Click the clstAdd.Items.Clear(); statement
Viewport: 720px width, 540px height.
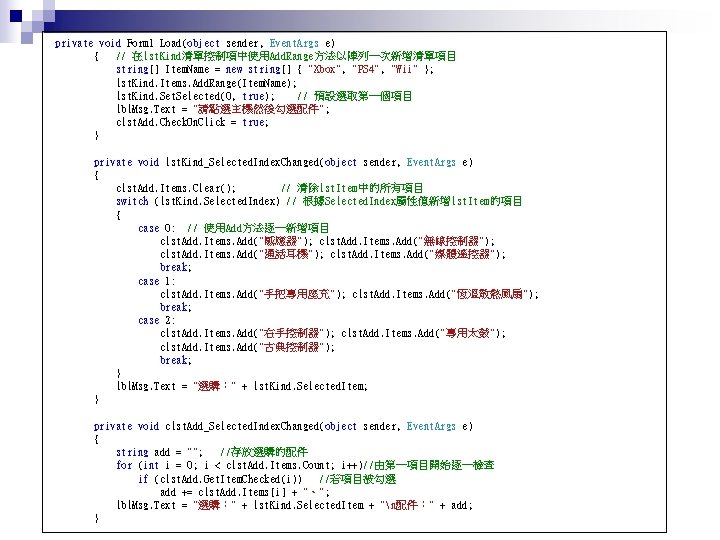[176, 188]
